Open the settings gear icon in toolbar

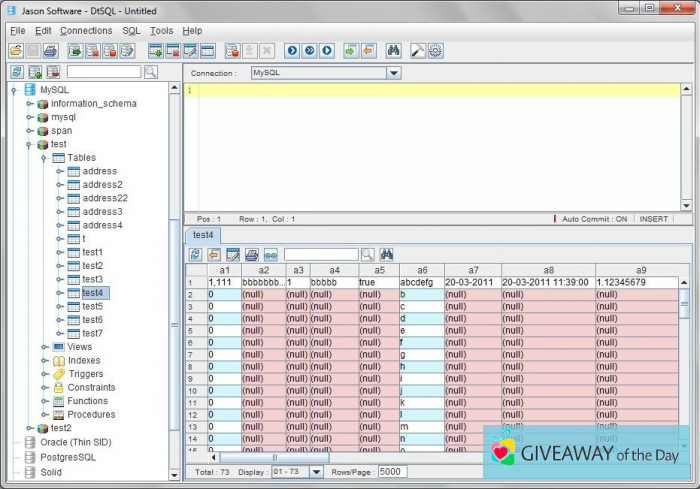tap(435, 50)
